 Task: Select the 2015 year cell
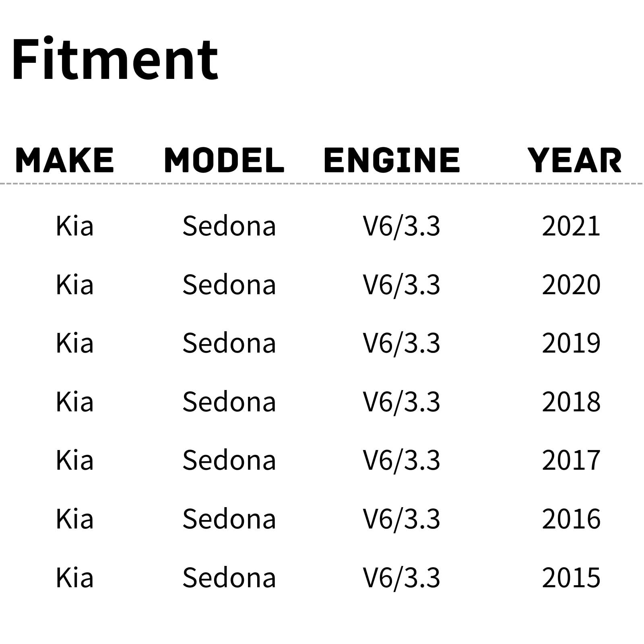pos(571,578)
